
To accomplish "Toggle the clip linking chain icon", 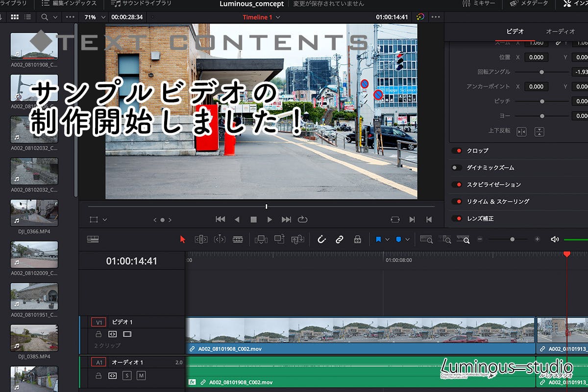I will [339, 239].
